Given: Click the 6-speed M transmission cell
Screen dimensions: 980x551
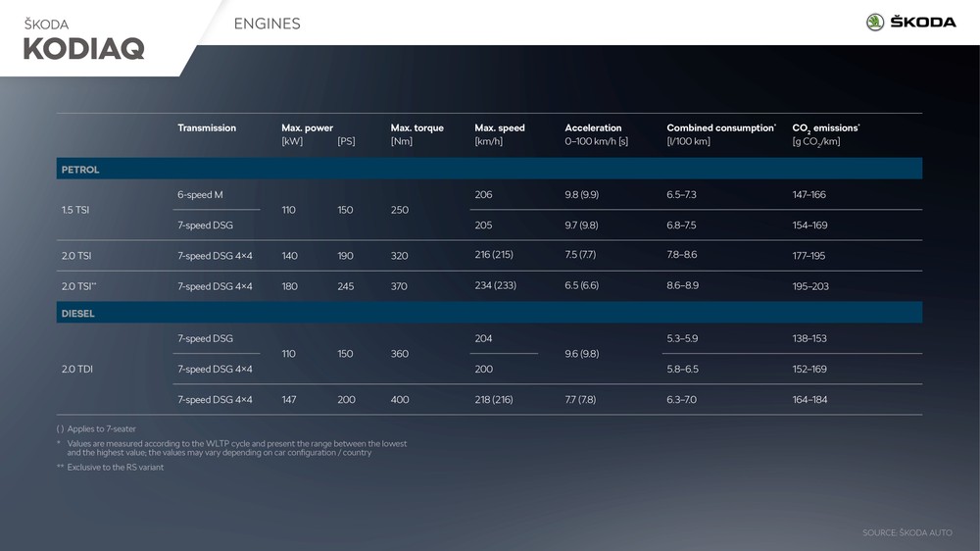Looking at the screenshot, I should coord(200,195).
